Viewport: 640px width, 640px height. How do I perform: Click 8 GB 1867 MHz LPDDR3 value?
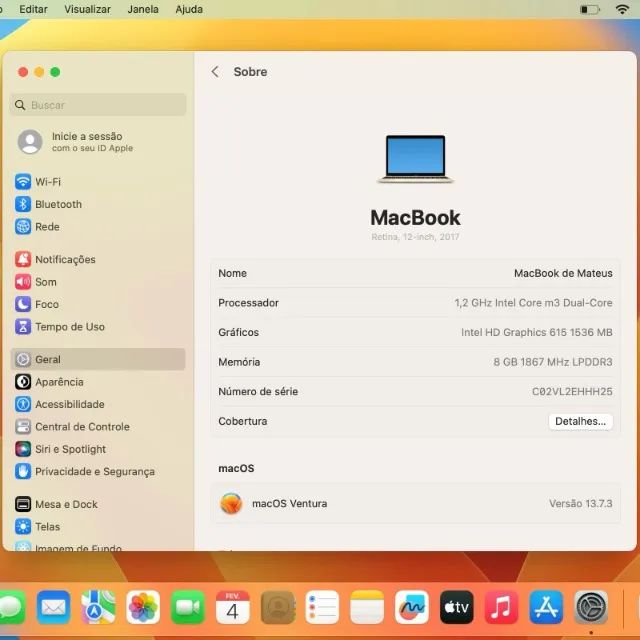pyautogui.click(x=553, y=362)
